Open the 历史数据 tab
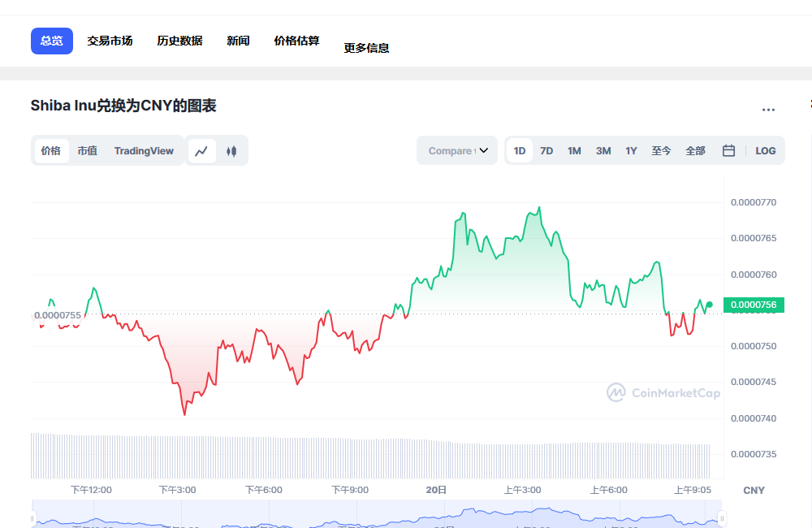The width and height of the screenshot is (812, 528). (x=179, y=40)
